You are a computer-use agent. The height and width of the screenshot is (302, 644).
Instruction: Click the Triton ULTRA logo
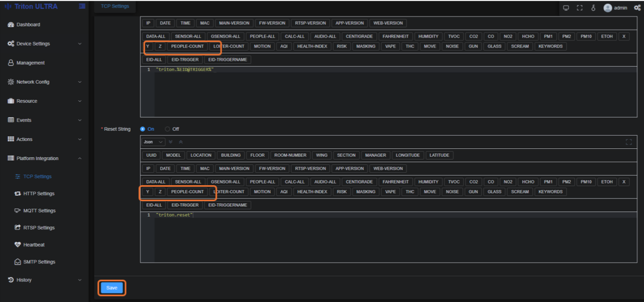32,6
